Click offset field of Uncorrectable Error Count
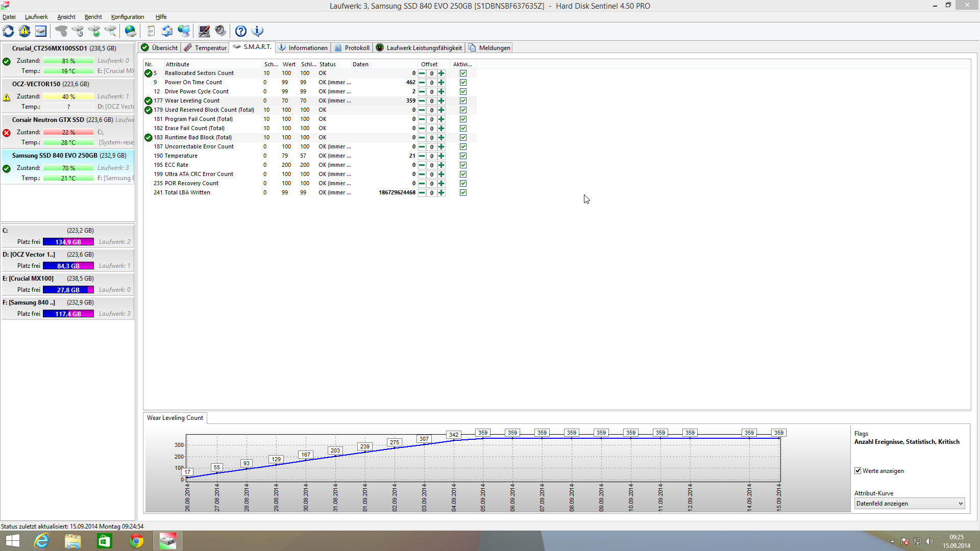980x551 pixels. (432, 147)
